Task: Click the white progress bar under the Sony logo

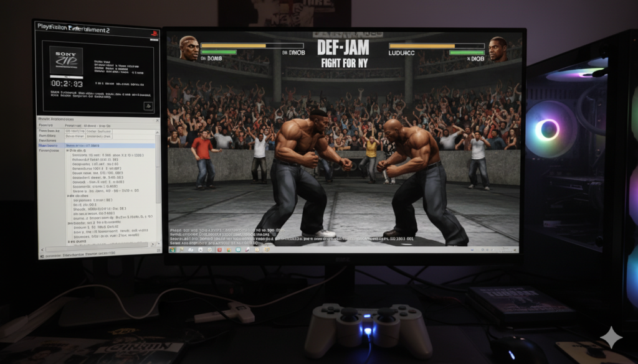Action: [67, 77]
